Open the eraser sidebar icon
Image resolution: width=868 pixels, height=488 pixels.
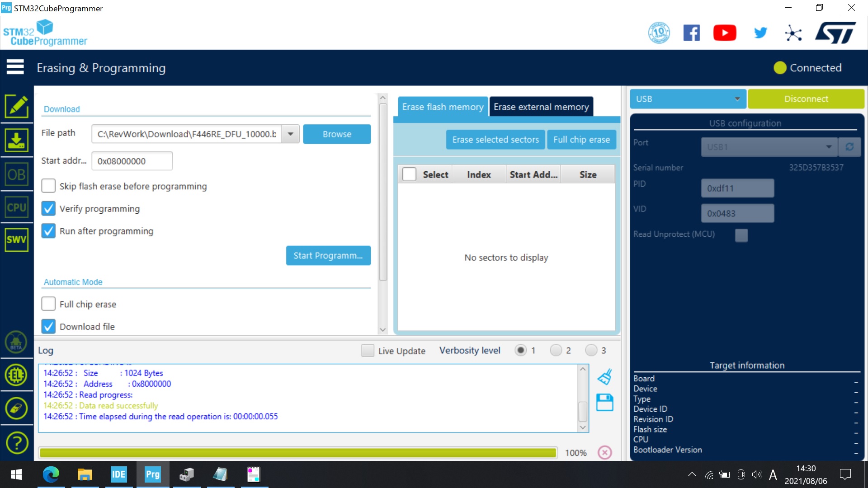(x=16, y=408)
